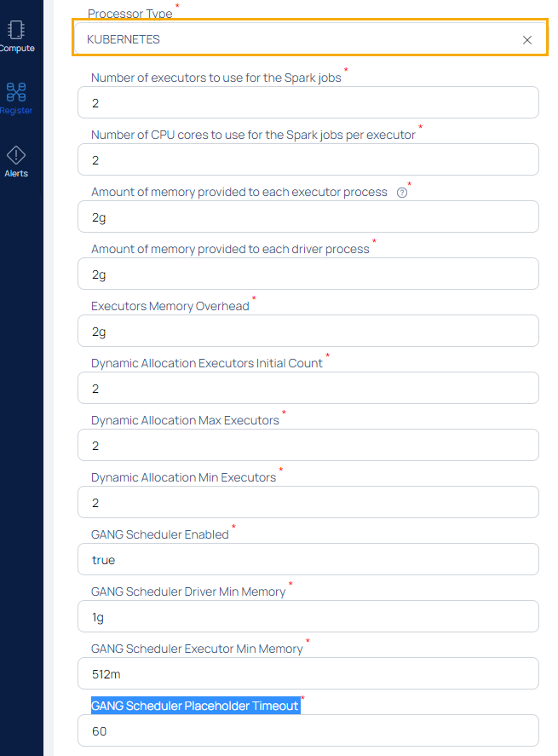Screen dimensions: 558x756
Task: Click the highlighted GANG Scheduler Placeholder Timeout label
Action: (x=195, y=706)
